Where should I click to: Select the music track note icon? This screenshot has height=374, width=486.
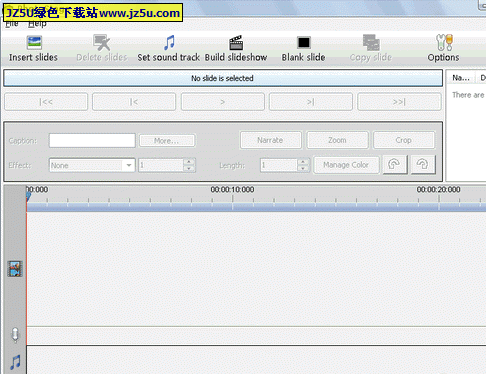(x=15, y=362)
